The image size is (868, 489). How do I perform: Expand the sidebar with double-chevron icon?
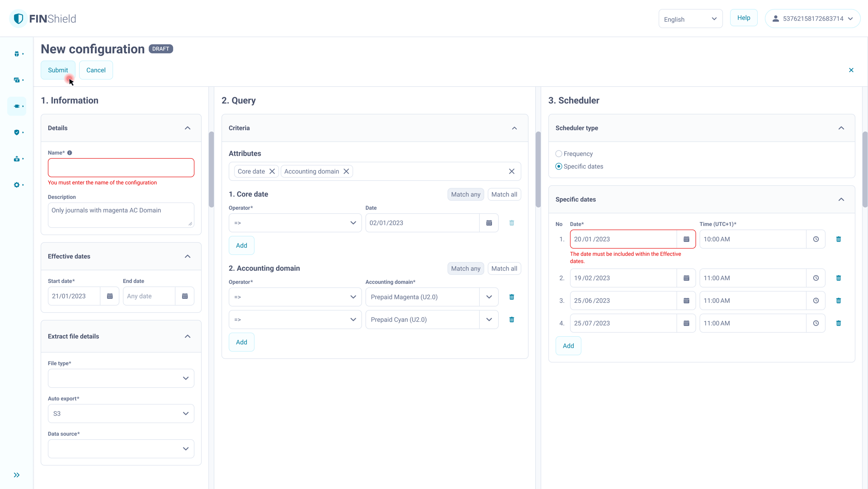[x=17, y=475]
